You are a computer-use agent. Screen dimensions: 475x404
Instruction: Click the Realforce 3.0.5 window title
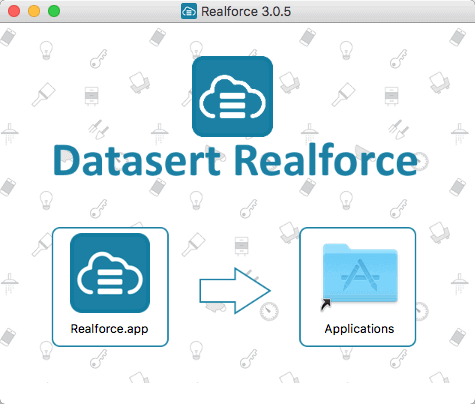click(246, 12)
